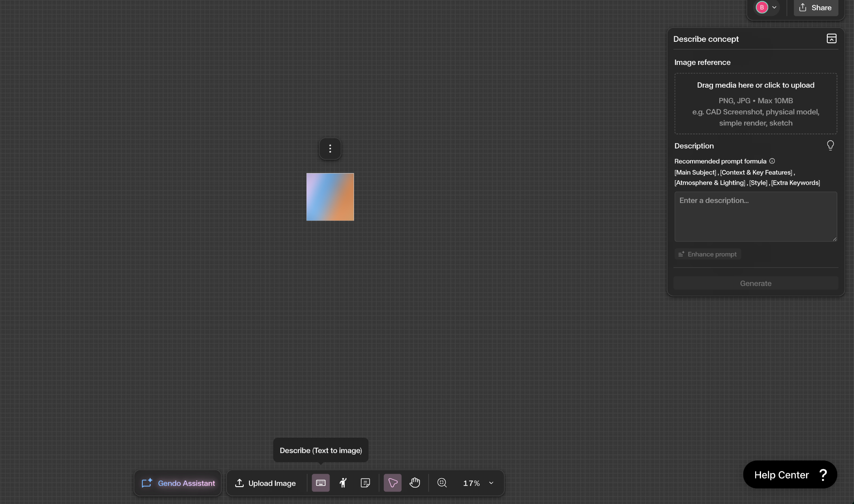Click the zoom magnifier icon
The image size is (854, 504).
(x=442, y=483)
